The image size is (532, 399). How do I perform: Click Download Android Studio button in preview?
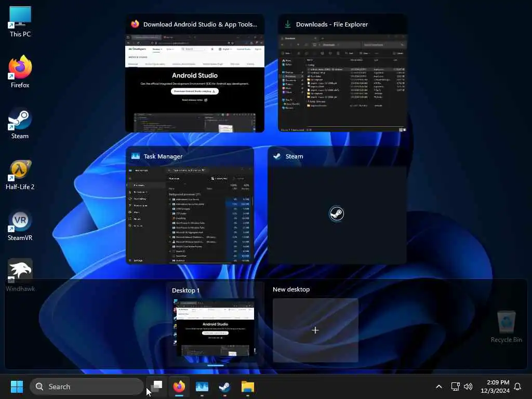(x=195, y=91)
